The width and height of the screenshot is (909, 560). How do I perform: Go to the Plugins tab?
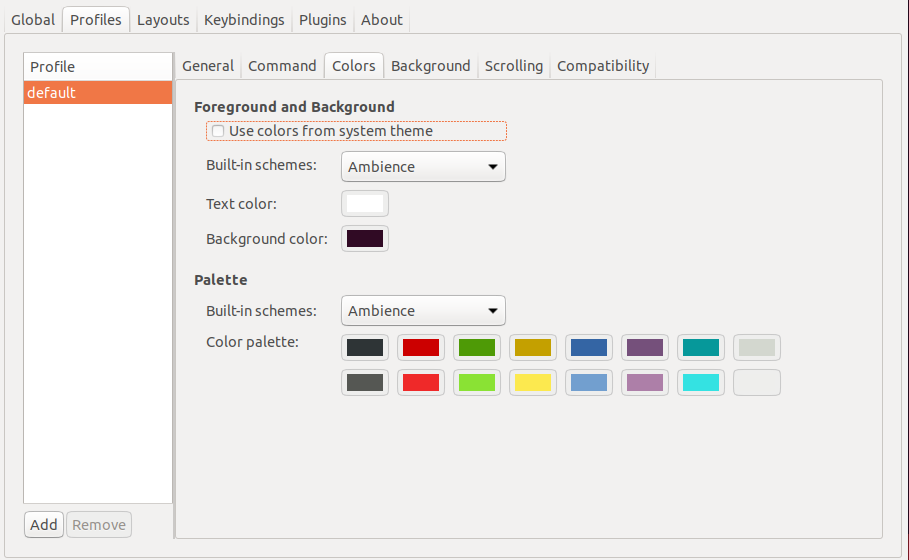pyautogui.click(x=322, y=20)
